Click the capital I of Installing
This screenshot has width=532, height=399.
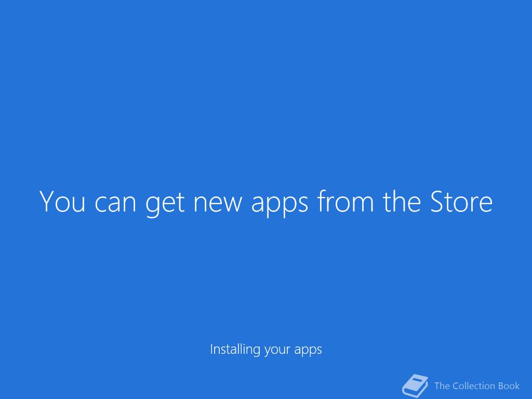click(x=211, y=349)
